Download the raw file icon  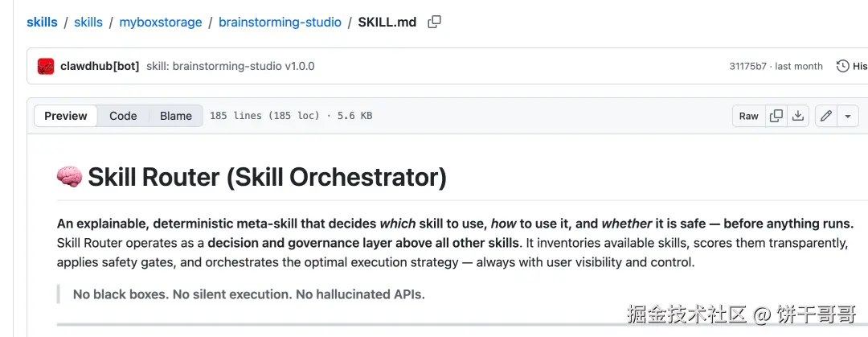point(798,116)
